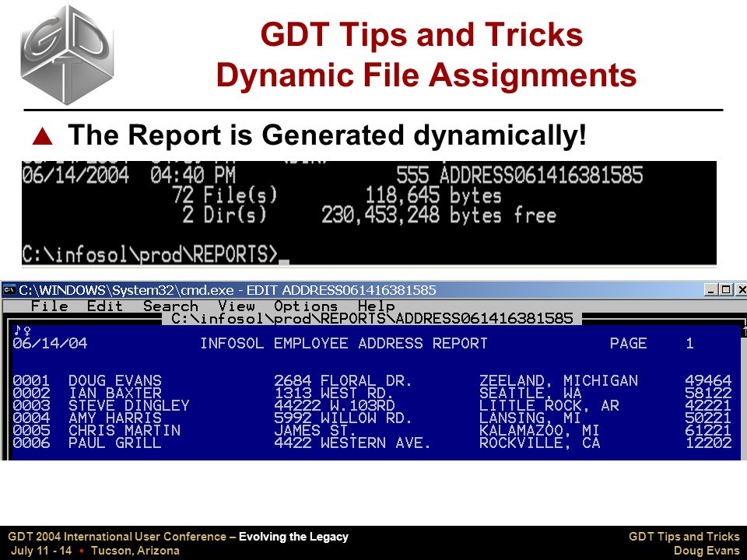Click city ZEELAND, MICHIGAN
Image resolution: width=747 pixels, height=560 pixels.
[x=559, y=380]
